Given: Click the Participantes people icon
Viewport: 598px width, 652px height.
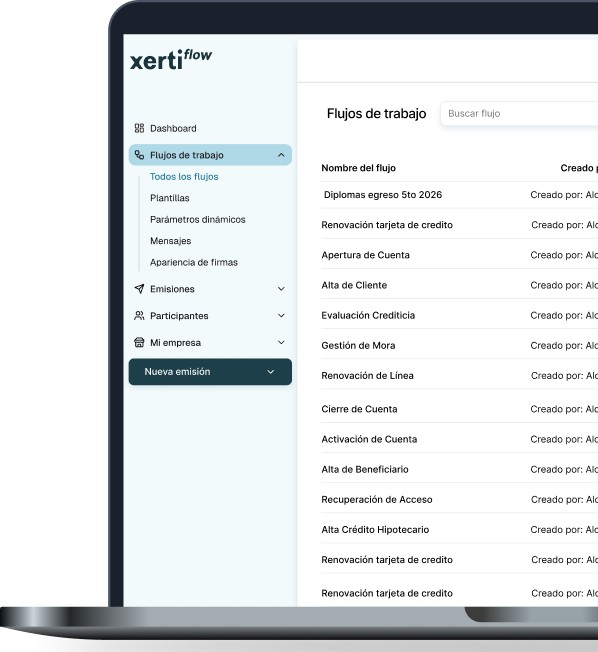Looking at the screenshot, I should 139,316.
